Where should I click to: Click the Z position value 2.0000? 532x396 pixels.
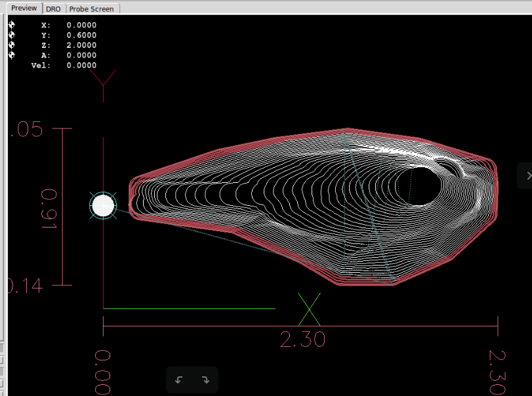(81, 45)
